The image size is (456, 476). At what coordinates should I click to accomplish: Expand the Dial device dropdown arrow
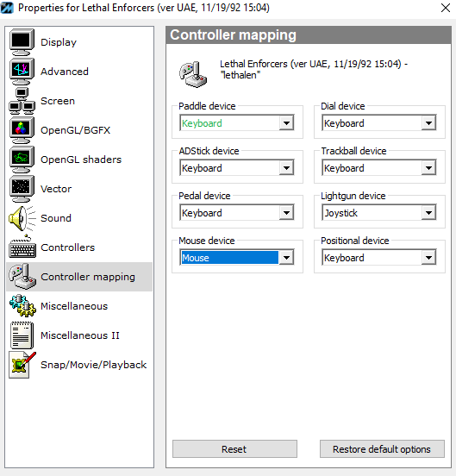[x=428, y=123]
